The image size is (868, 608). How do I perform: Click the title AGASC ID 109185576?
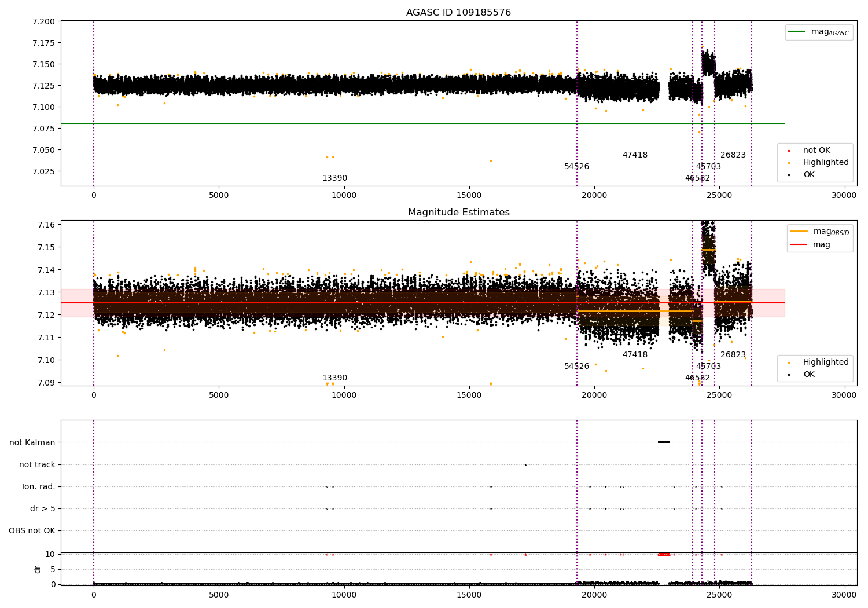(x=458, y=12)
